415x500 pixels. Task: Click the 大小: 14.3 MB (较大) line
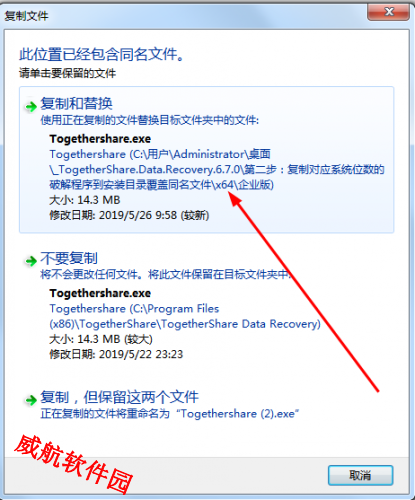(101, 339)
